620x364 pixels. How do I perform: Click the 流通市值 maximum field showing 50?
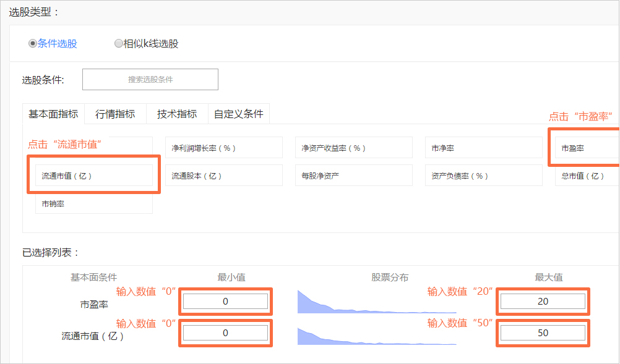point(543,333)
